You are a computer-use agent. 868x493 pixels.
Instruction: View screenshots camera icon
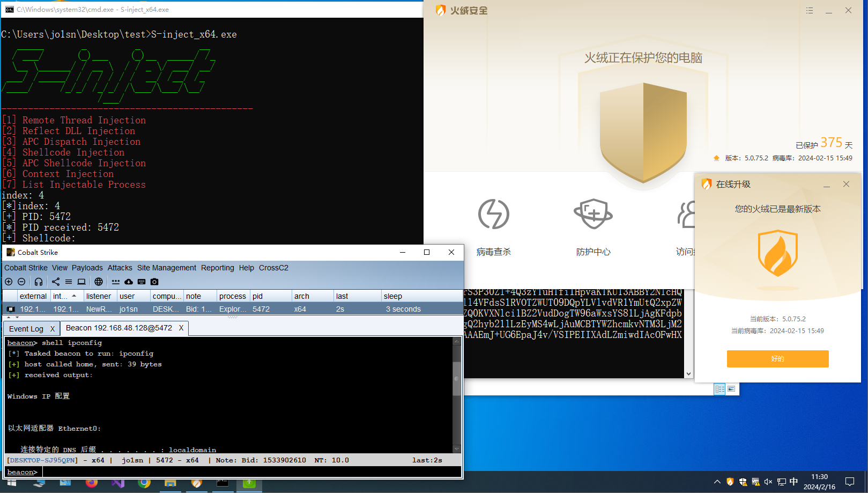[154, 282]
